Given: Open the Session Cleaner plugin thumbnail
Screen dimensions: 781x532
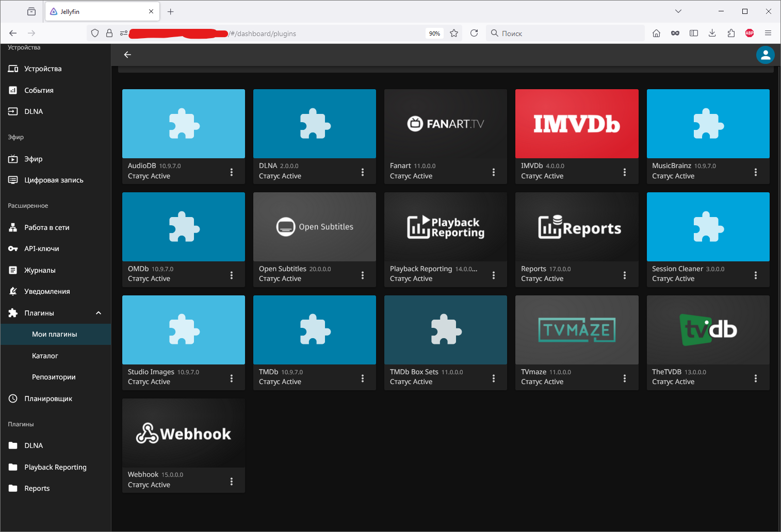Looking at the screenshot, I should (x=708, y=227).
